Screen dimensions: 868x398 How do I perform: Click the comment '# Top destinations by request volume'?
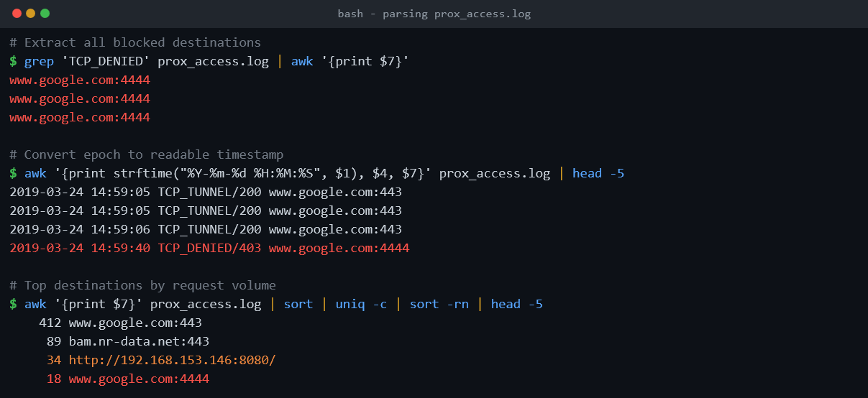[x=142, y=285]
